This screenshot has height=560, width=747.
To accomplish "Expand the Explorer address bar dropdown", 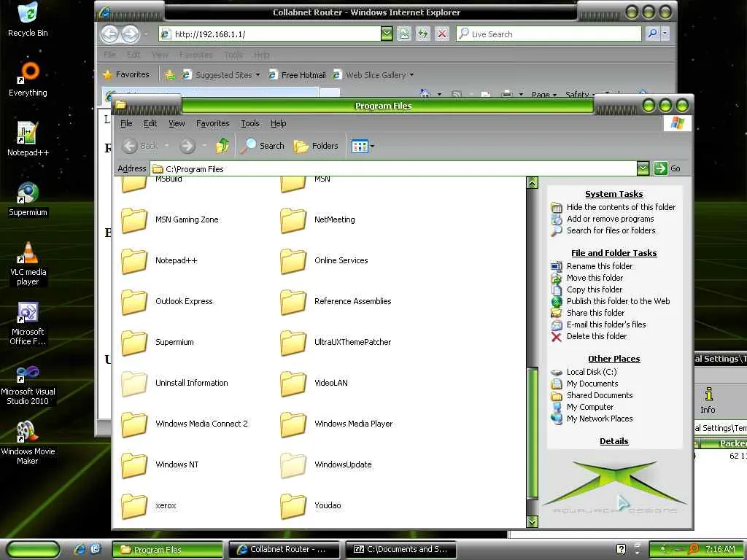I will tap(643, 168).
